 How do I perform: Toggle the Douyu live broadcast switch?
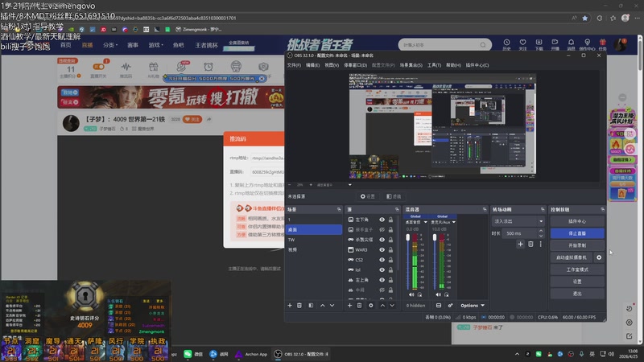[x=98, y=67]
